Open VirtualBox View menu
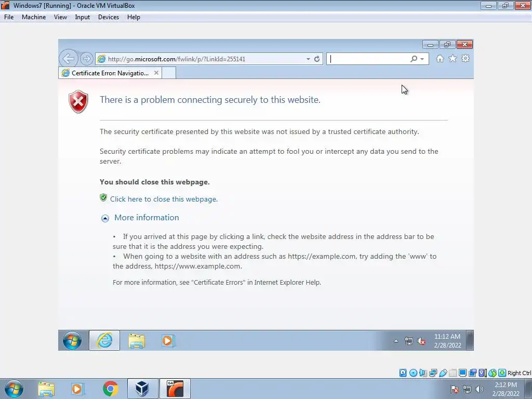The height and width of the screenshot is (399, 532). point(60,17)
